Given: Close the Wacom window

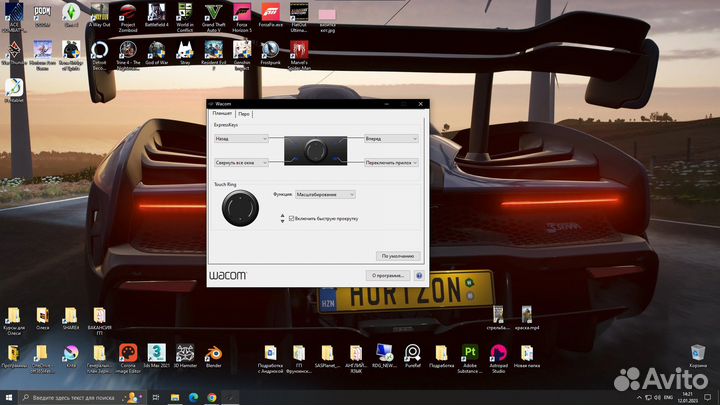Looking at the screenshot, I should [421, 104].
